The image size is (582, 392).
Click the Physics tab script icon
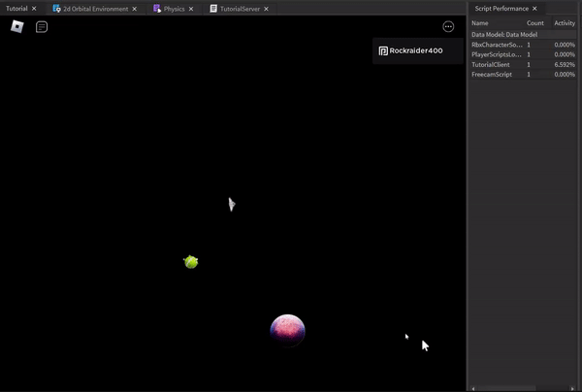click(157, 8)
